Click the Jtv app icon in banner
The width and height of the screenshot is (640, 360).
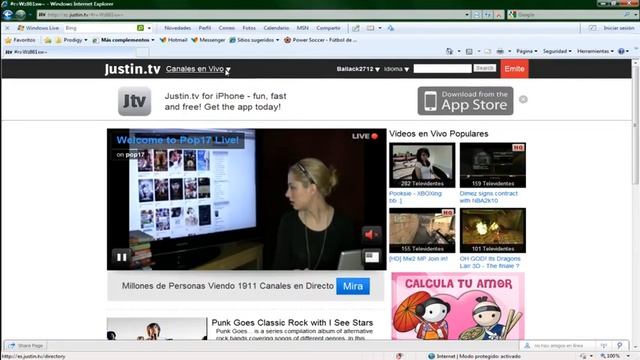click(x=135, y=101)
